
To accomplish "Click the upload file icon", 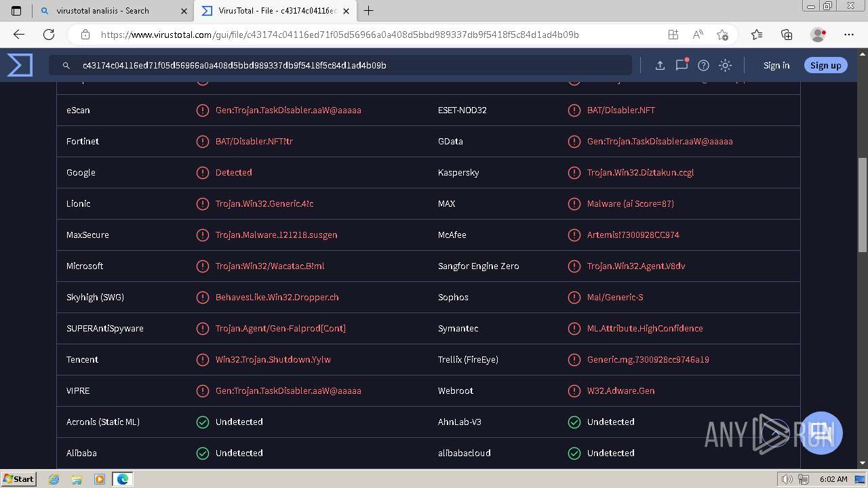I will (660, 65).
